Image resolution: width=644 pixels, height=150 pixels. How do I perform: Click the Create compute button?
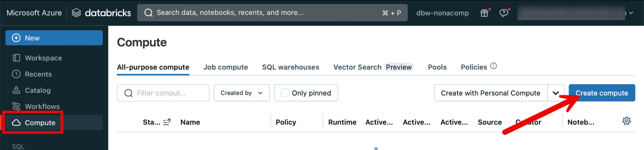coord(602,93)
